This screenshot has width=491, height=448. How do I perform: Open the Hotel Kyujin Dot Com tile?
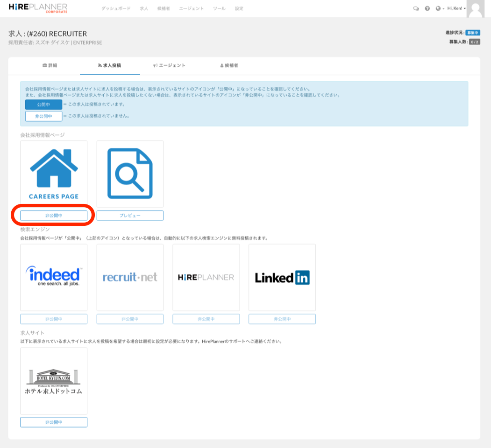point(53,381)
